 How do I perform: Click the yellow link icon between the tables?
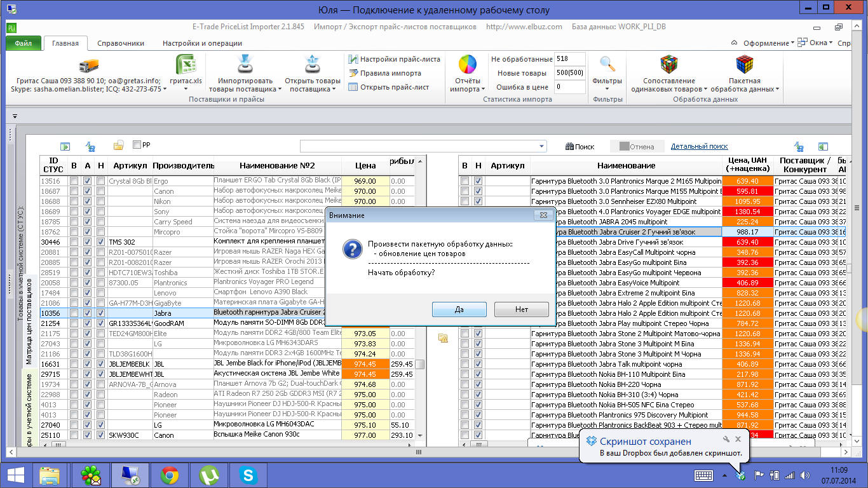443,337
